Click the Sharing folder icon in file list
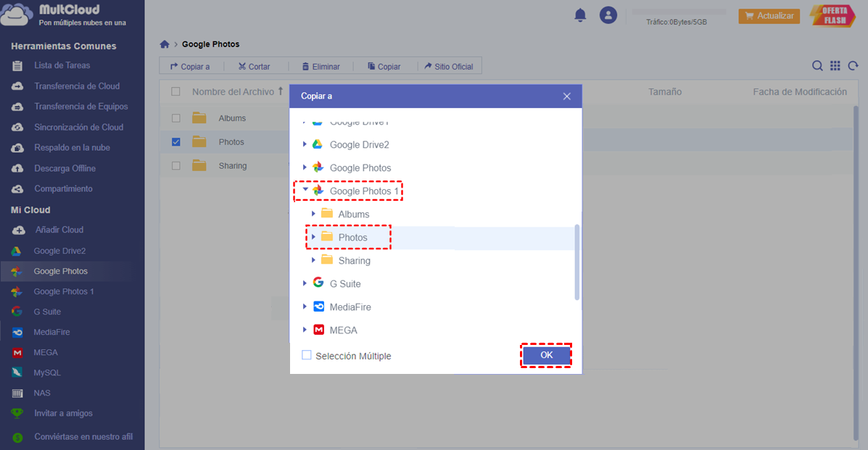 pyautogui.click(x=199, y=165)
